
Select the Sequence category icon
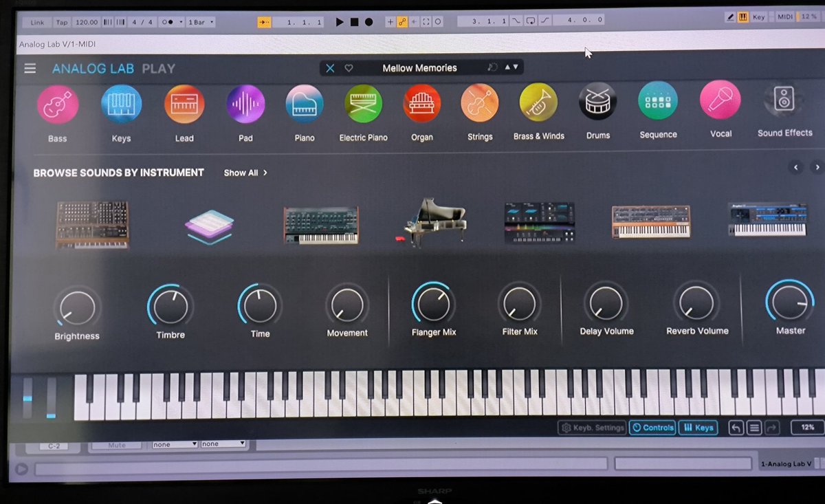(658, 100)
